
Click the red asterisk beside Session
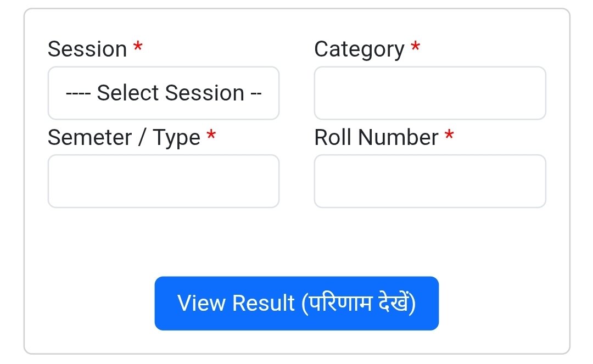(x=138, y=48)
